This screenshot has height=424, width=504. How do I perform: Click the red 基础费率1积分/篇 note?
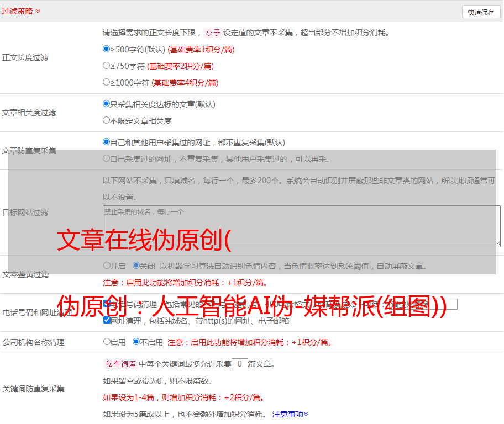click(201, 50)
